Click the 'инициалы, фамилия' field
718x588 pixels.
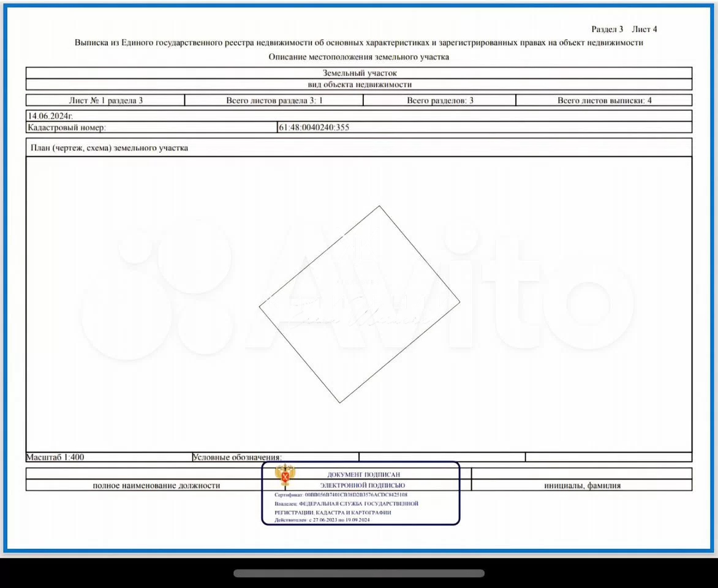click(x=582, y=485)
